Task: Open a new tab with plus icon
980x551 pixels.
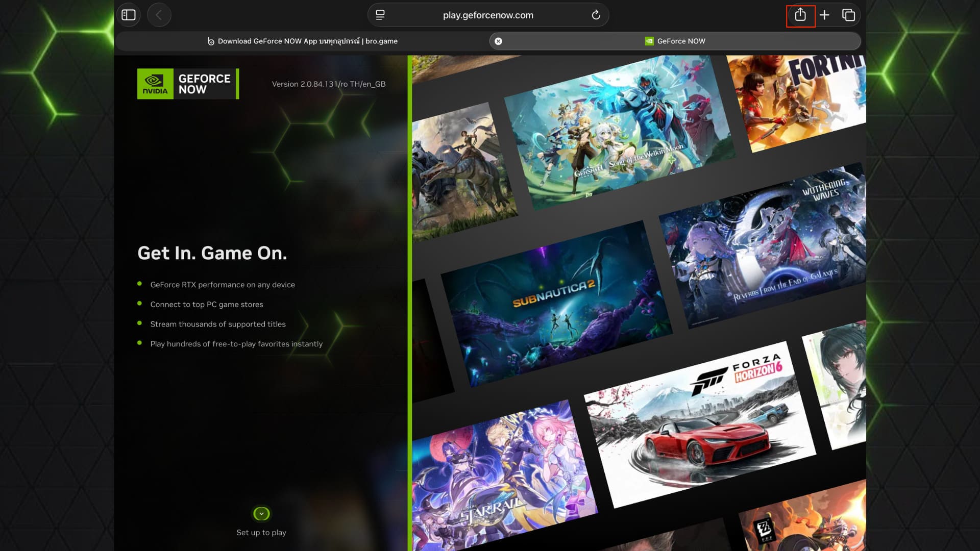Action: (x=824, y=15)
